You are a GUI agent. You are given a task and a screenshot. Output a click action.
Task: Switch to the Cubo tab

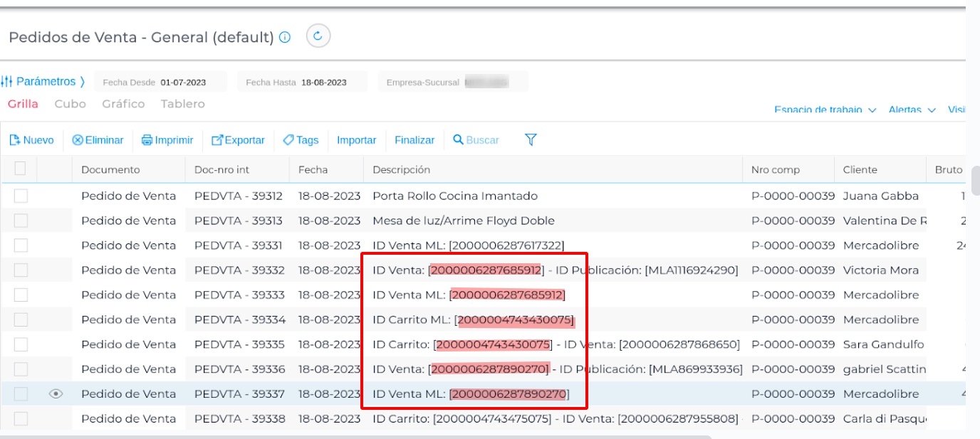70,104
